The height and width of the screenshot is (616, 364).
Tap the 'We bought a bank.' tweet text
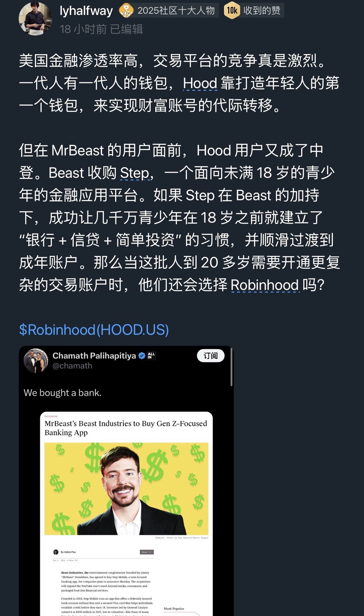(63, 393)
